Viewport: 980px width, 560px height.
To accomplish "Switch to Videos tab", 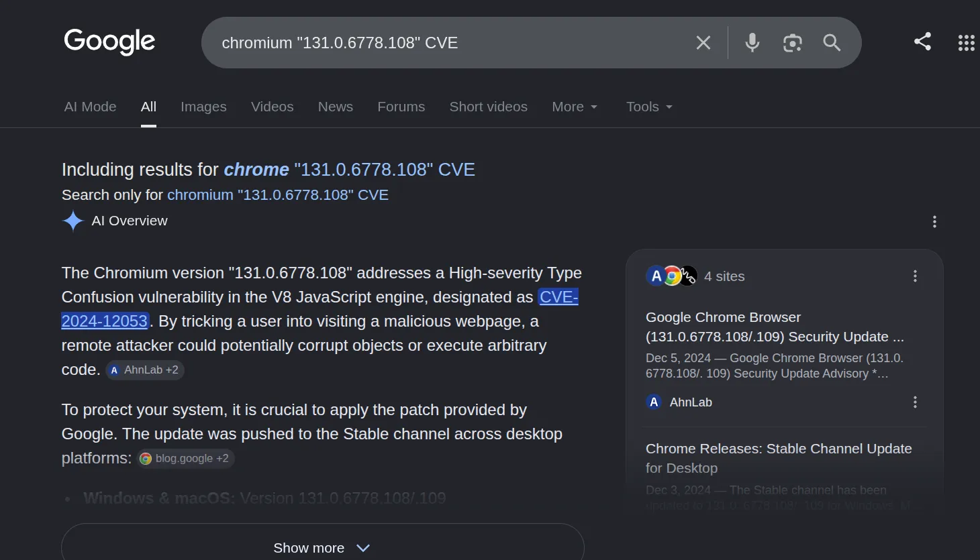I will click(272, 107).
